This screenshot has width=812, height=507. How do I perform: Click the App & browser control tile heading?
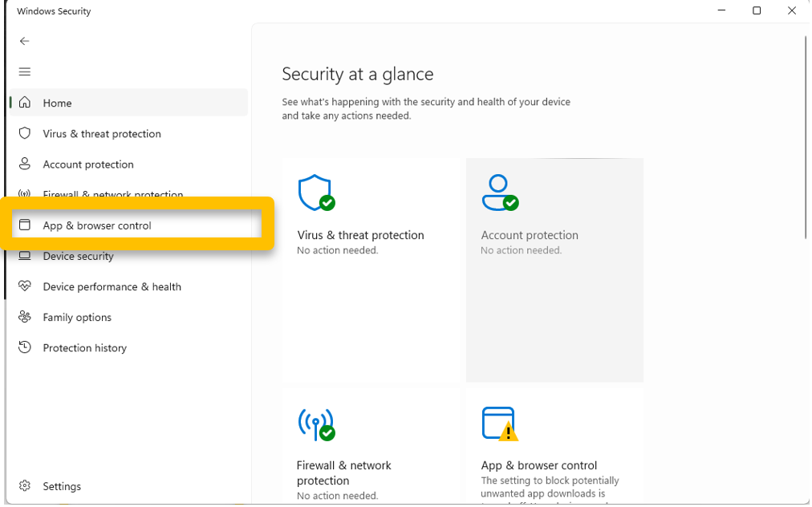(x=538, y=465)
